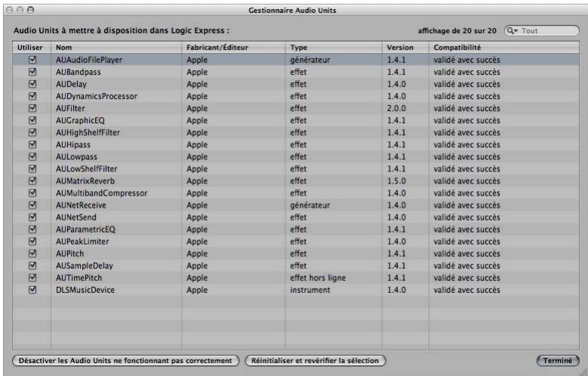Select the AUTimePitch row name
Image resolution: width=588 pixels, height=376 pixels.
point(79,278)
